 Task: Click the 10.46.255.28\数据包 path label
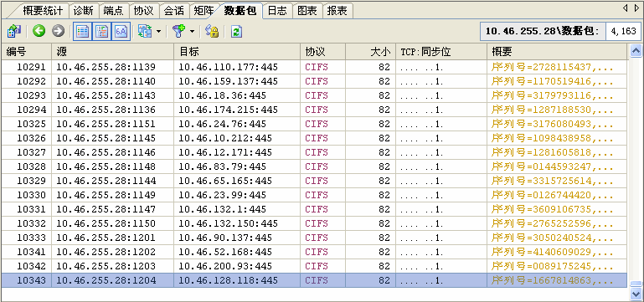point(543,31)
